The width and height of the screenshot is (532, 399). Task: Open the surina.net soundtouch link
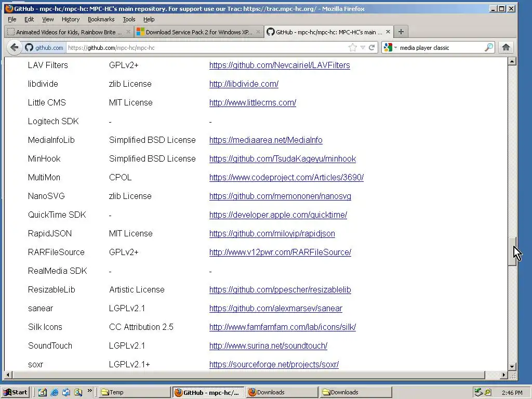click(268, 345)
